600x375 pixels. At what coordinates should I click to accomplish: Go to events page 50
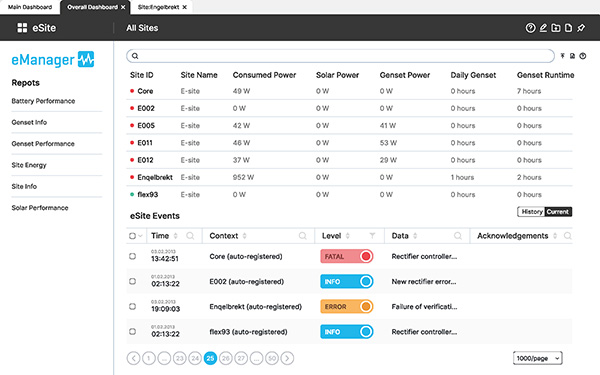pos(272,358)
